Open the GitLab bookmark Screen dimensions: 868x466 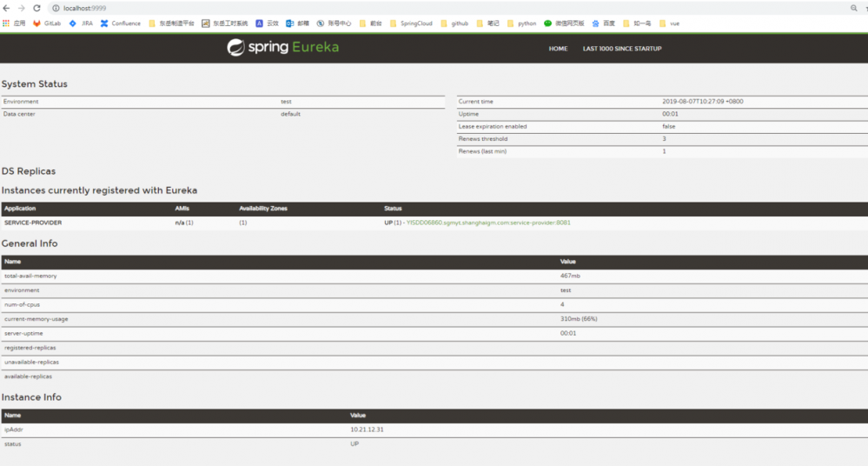47,23
